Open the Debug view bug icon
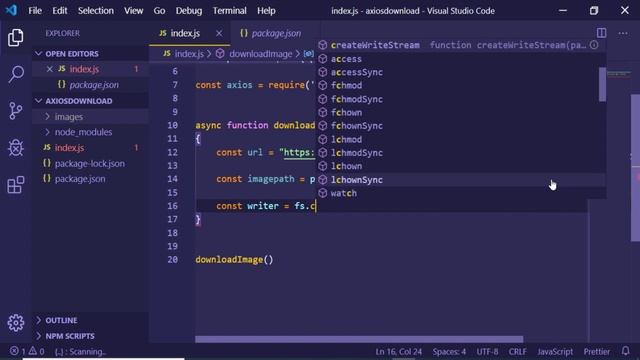The width and height of the screenshot is (640, 360). pos(16,147)
